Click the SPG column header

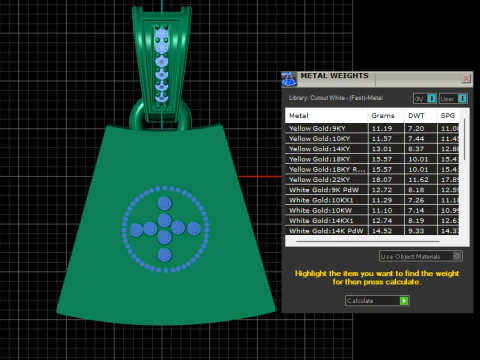click(448, 116)
